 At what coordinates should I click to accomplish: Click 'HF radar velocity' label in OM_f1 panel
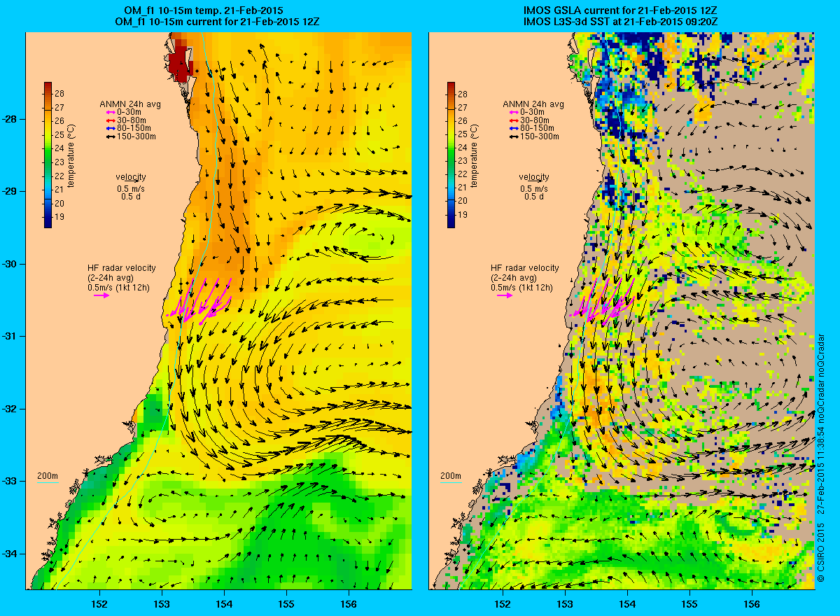click(121, 268)
